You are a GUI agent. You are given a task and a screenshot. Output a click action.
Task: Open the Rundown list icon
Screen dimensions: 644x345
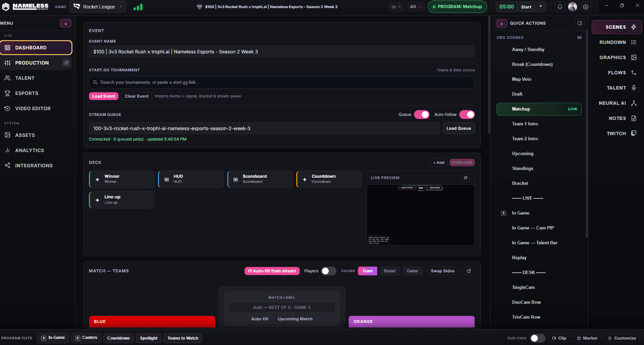(x=634, y=42)
